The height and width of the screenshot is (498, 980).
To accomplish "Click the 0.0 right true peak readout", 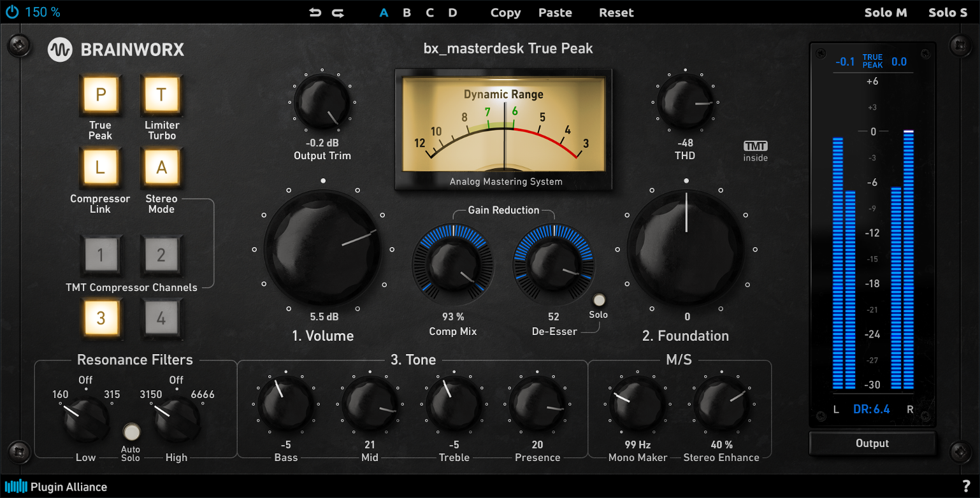I will (898, 62).
